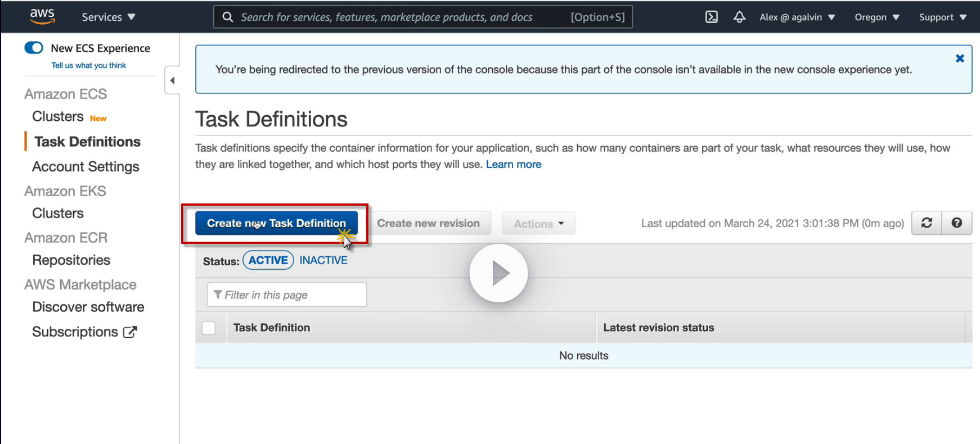The height and width of the screenshot is (444, 980).
Task: Check the select-all Task Definition checkbox
Action: pos(209,328)
